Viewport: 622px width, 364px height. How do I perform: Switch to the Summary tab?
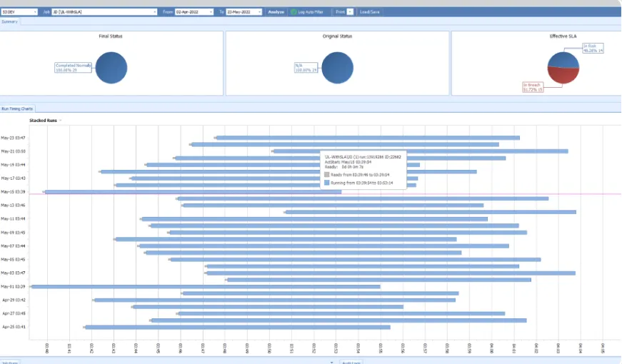9,22
